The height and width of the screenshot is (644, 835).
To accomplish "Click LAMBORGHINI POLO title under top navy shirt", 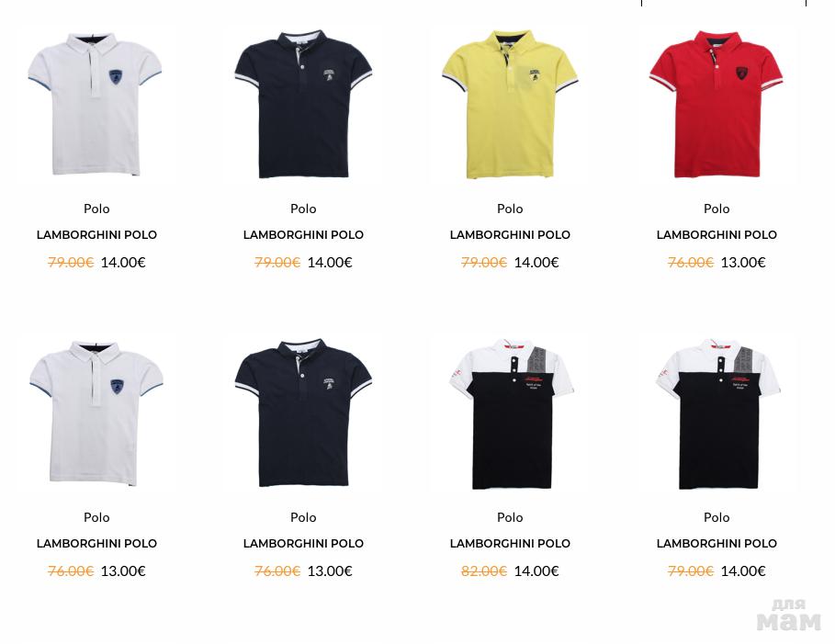I will (x=303, y=234).
